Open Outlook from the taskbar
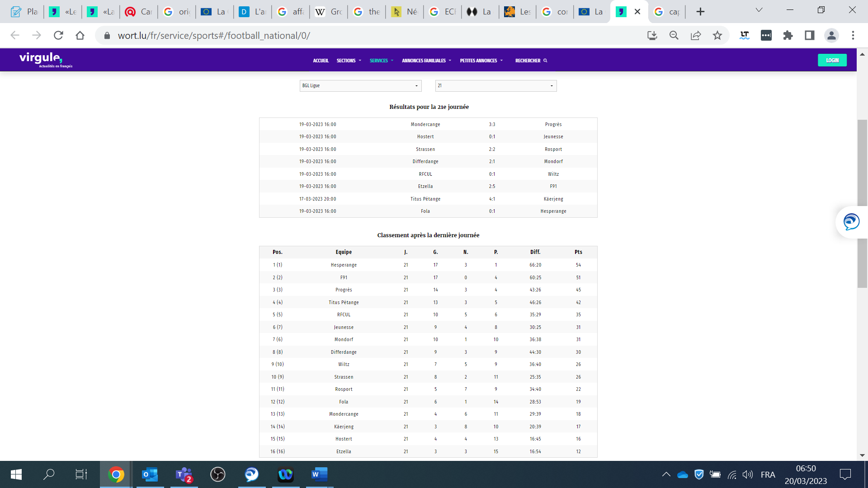 [150, 474]
